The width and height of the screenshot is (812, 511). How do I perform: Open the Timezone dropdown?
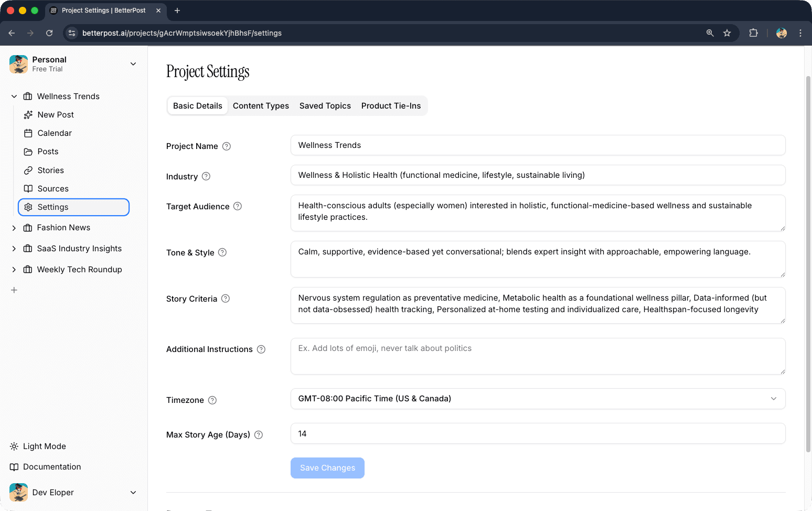(x=538, y=399)
